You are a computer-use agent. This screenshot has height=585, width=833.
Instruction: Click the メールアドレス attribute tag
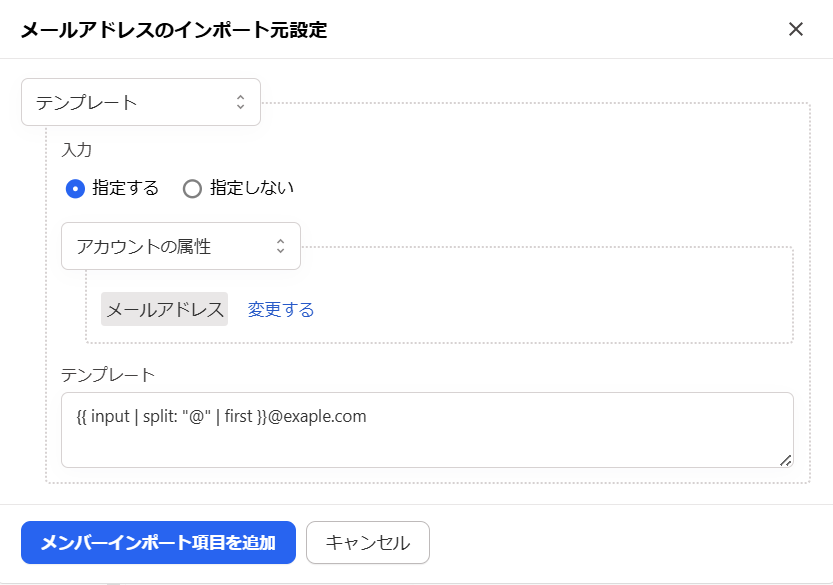(x=164, y=309)
